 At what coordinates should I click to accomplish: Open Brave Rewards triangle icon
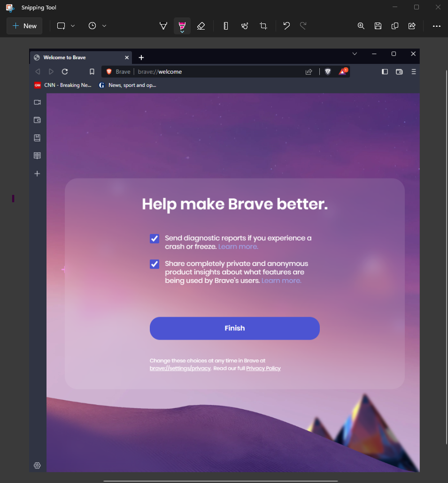pos(343,71)
